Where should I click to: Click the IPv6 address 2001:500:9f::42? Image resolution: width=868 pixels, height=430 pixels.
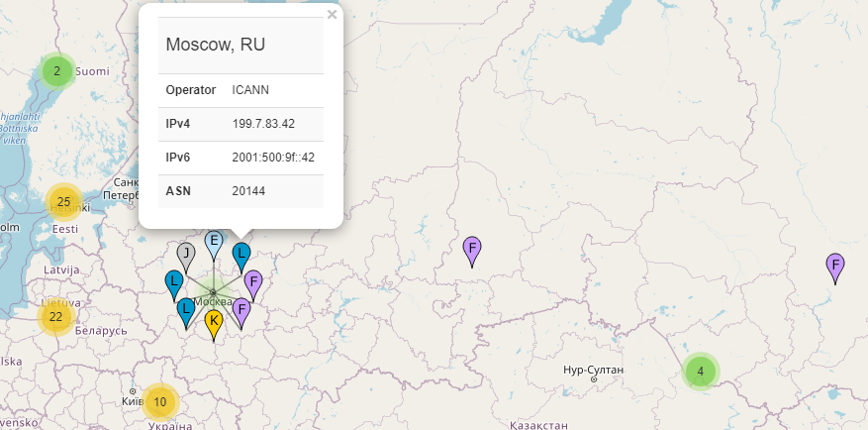point(273,158)
